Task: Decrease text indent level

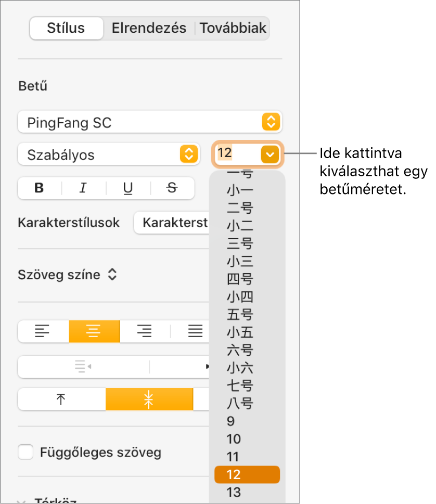Action: coord(83,367)
